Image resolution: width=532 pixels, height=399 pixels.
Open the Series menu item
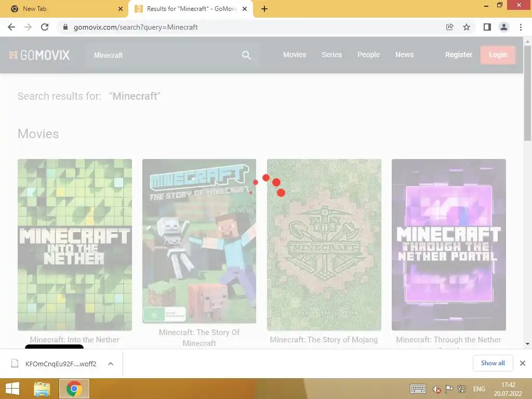[332, 55]
